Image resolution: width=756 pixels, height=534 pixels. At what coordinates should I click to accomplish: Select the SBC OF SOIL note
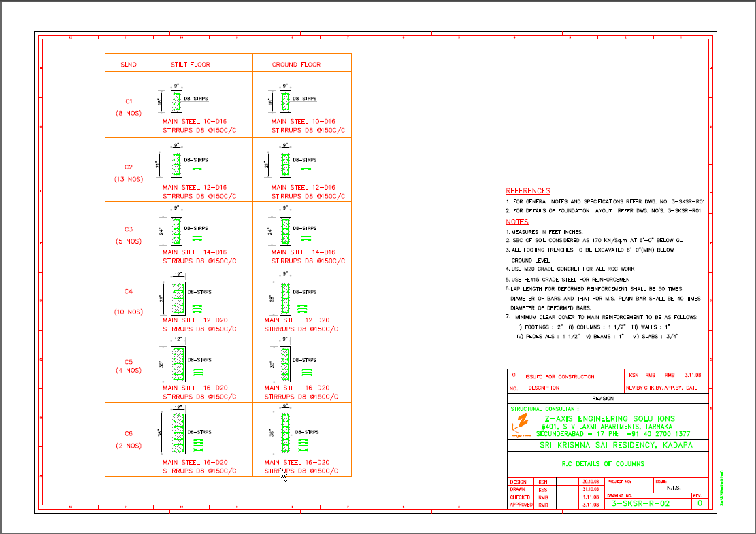pyautogui.click(x=594, y=241)
